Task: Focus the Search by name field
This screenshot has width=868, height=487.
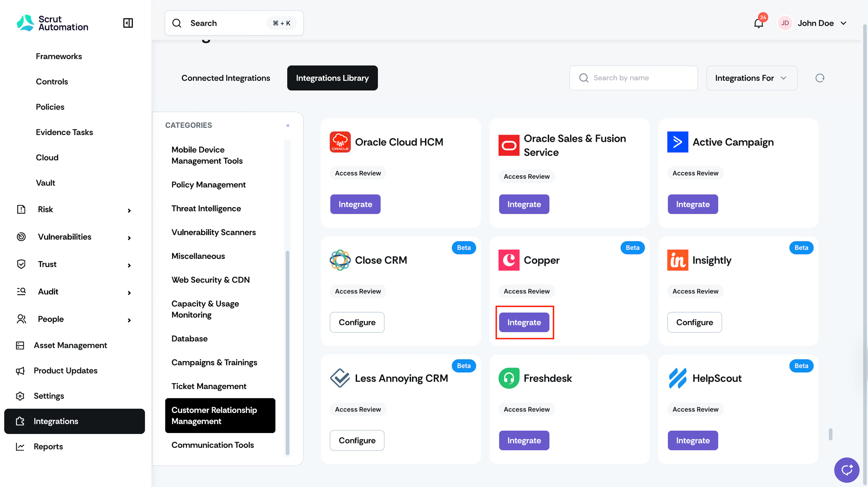Action: 633,78
